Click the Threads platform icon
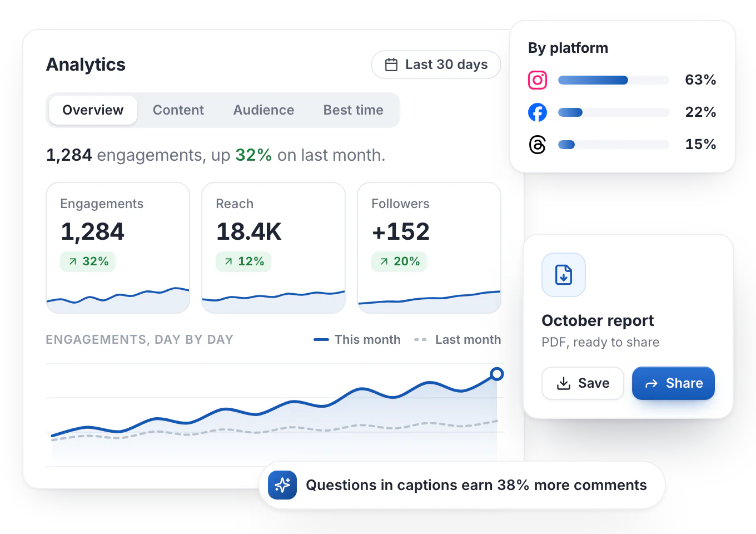Image resolution: width=756 pixels, height=534 pixels. [x=538, y=145]
